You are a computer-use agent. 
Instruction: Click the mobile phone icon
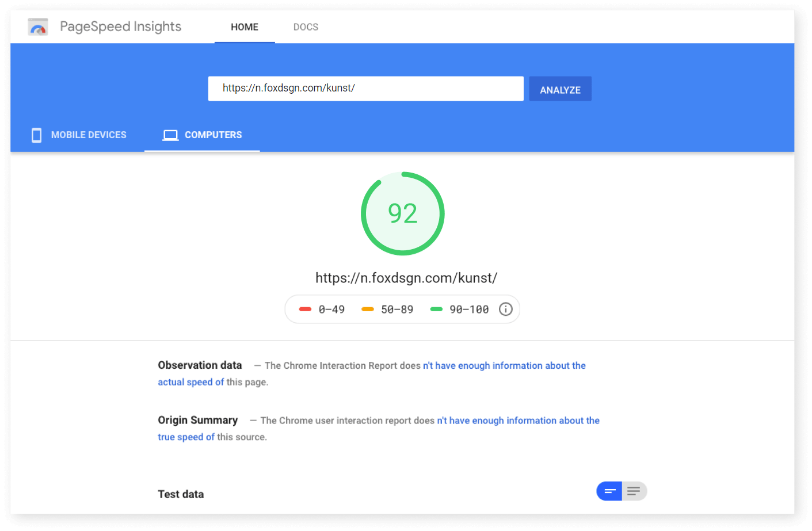[x=36, y=135]
